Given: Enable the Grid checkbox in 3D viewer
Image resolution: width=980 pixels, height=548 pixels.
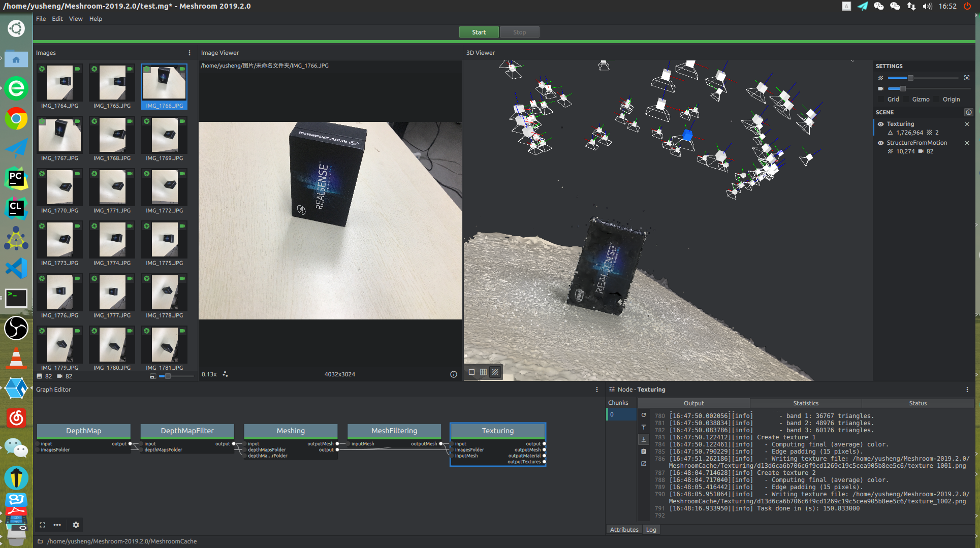Looking at the screenshot, I should (x=881, y=99).
